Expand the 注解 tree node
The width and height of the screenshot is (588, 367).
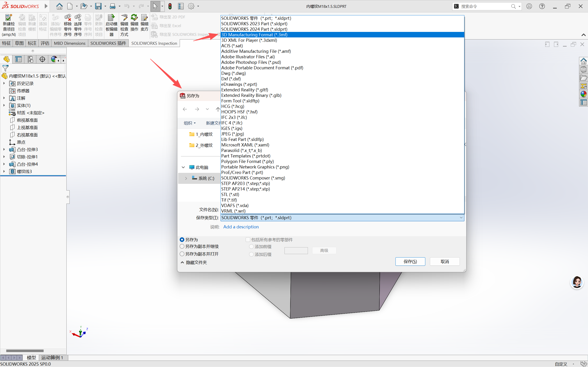click(4, 98)
